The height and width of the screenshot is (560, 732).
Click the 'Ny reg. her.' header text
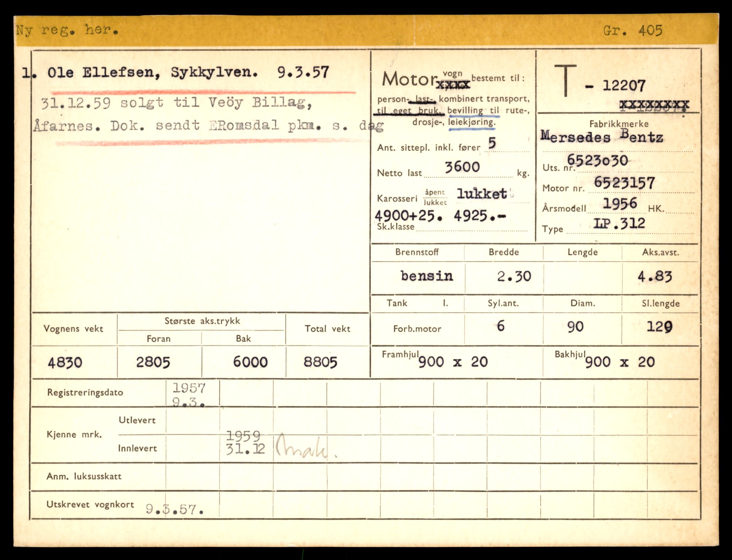pyautogui.click(x=67, y=30)
